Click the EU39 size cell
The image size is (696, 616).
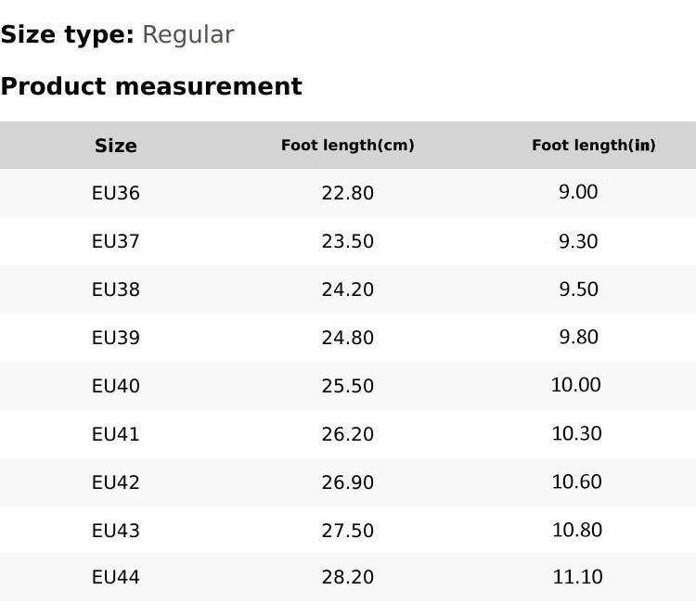[x=116, y=338]
